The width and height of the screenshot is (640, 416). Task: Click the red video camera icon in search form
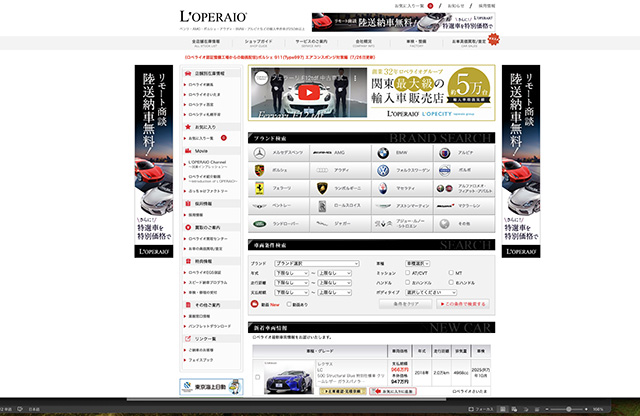pos(254,304)
